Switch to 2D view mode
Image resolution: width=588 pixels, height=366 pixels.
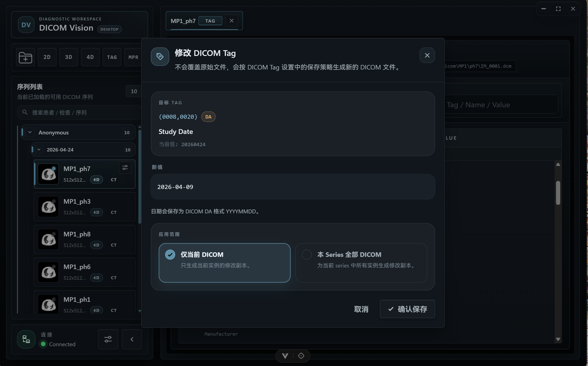click(47, 57)
